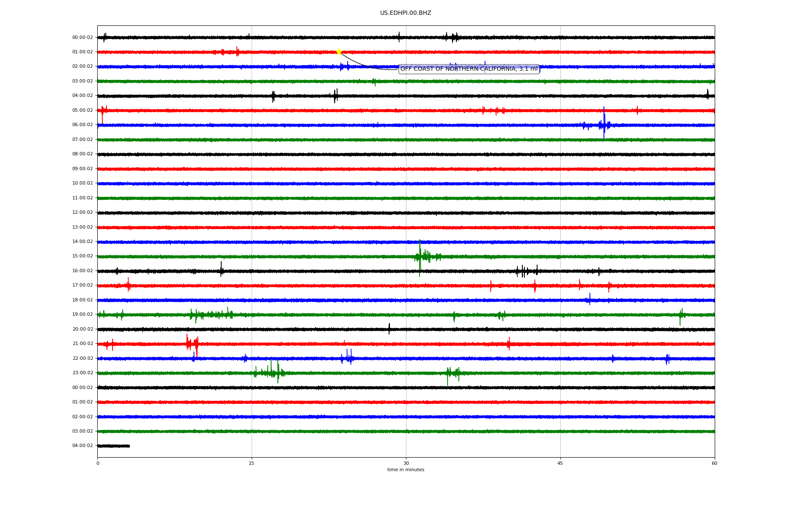Select the 15:00:02 trace label
The width and height of the screenshot is (812, 508).
coord(82,256)
